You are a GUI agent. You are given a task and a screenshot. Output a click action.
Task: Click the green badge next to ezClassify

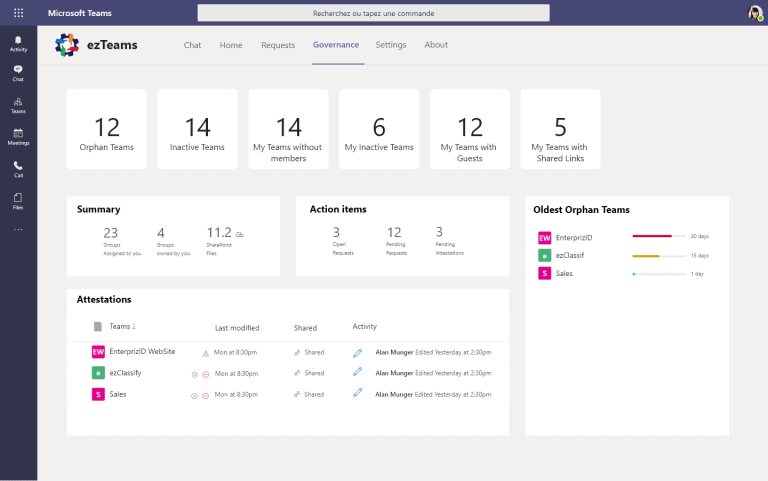click(x=98, y=373)
